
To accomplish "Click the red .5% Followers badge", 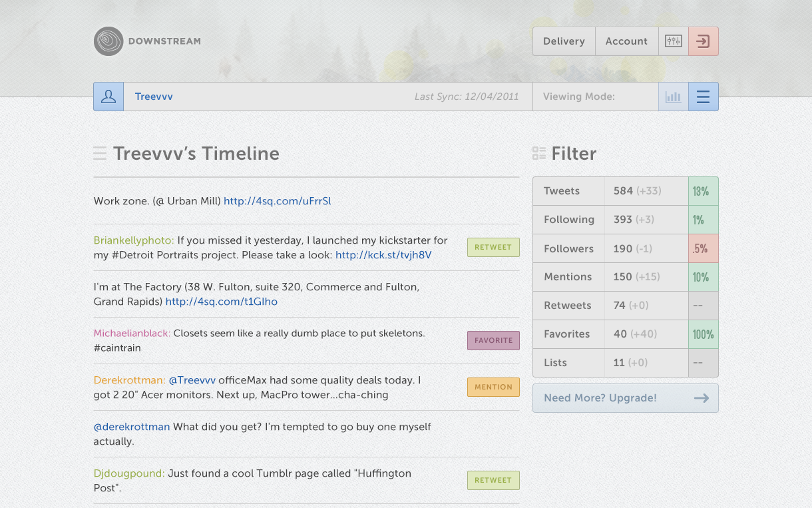I will tap(704, 248).
